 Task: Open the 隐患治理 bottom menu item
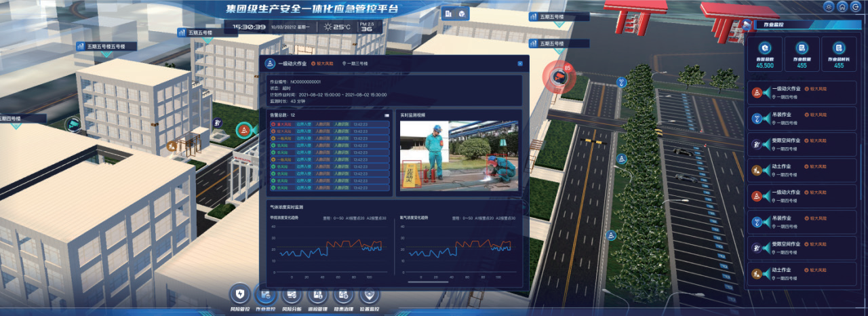tap(342, 295)
